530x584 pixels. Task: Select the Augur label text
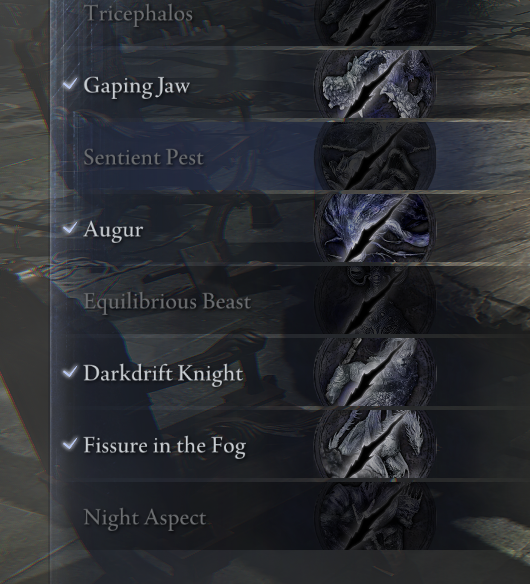[x=113, y=230]
